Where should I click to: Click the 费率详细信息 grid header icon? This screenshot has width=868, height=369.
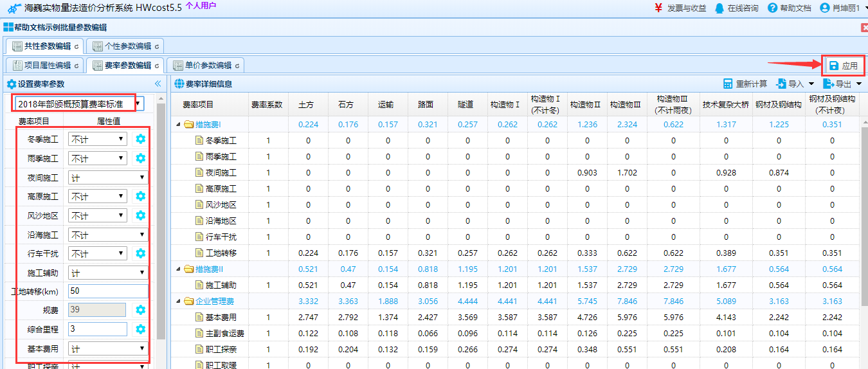178,84
